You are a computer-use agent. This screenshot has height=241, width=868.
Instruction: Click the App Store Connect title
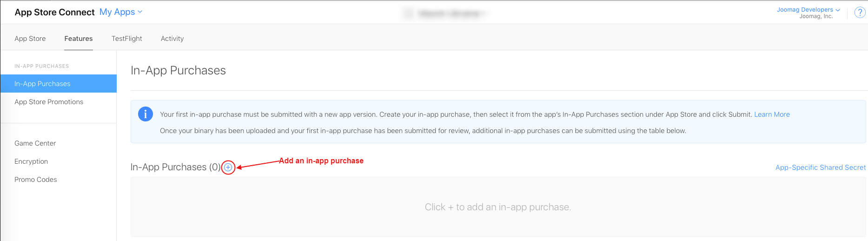tap(54, 12)
